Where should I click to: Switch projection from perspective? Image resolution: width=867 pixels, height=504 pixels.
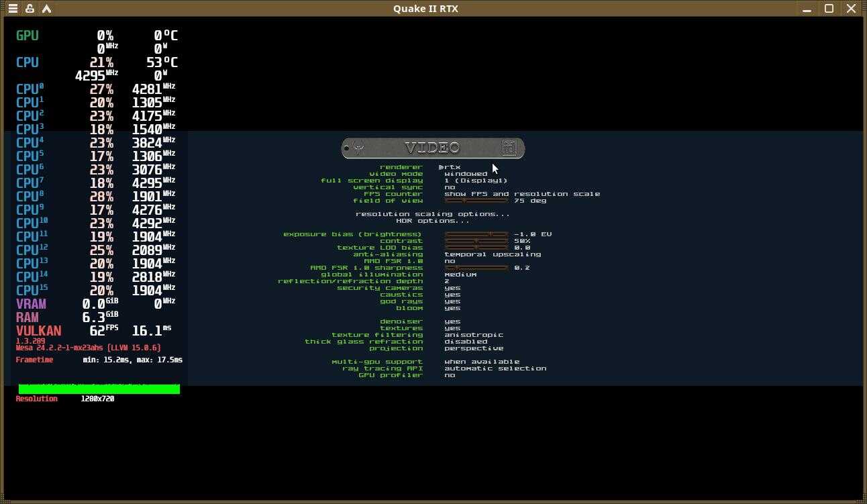[x=474, y=348]
